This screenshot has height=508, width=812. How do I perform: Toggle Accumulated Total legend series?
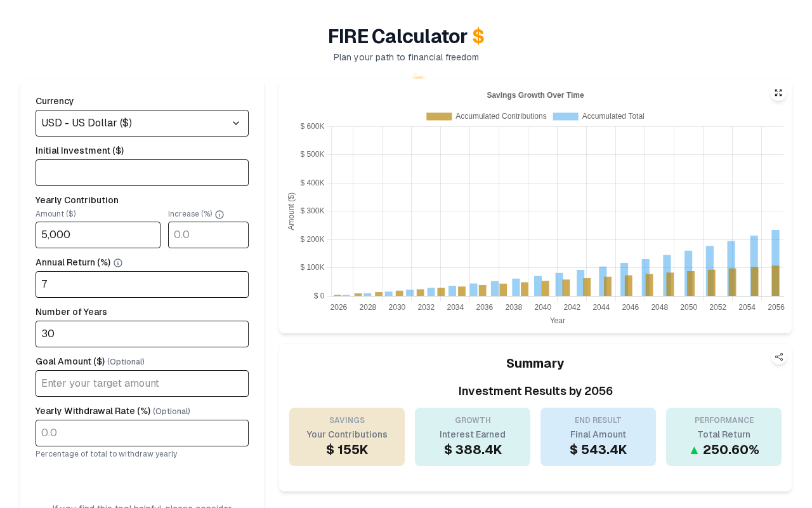598,116
